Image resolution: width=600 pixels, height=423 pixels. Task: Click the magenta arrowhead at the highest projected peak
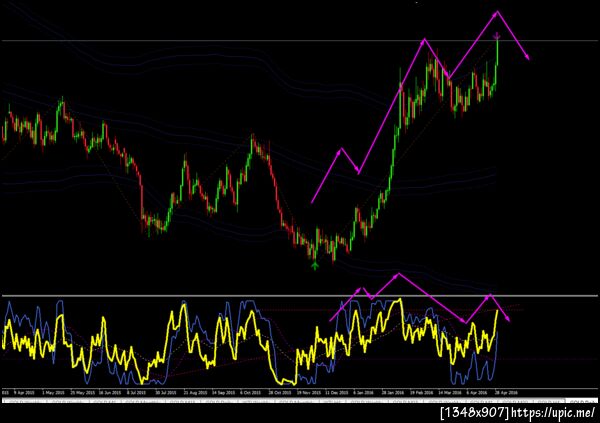pos(497,13)
